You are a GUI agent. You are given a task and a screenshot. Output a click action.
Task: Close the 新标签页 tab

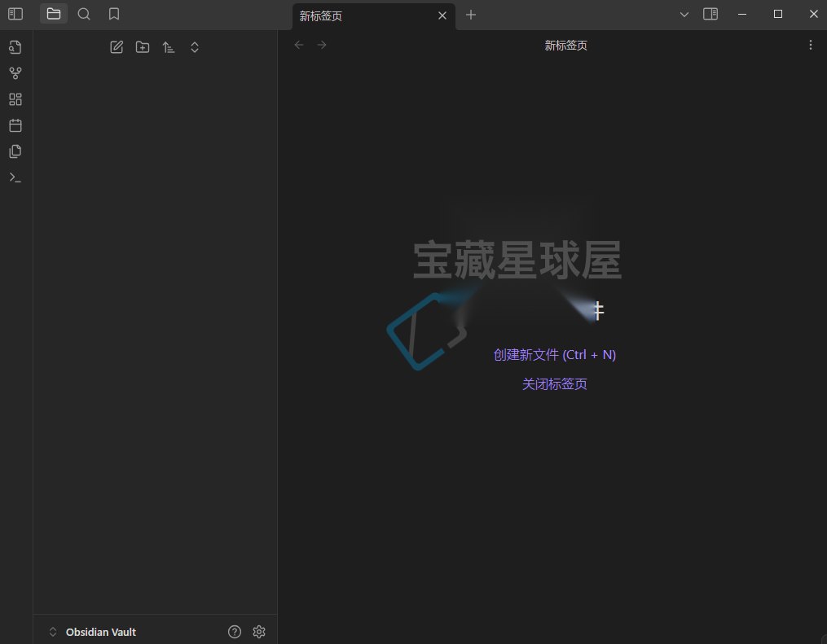click(x=442, y=15)
